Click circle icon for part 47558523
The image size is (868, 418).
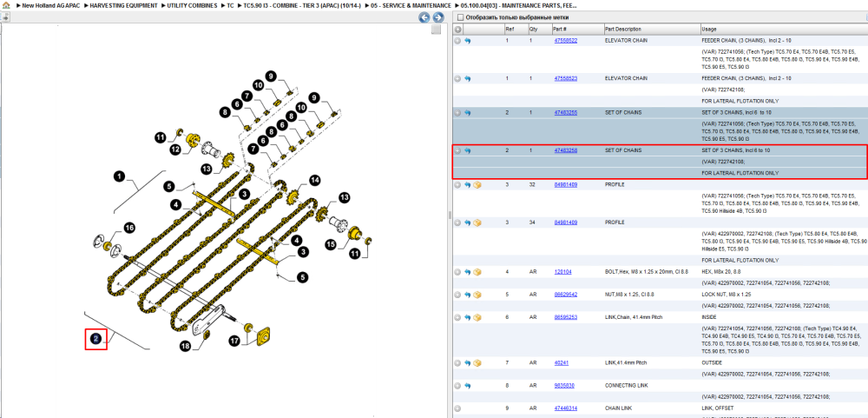point(457,79)
